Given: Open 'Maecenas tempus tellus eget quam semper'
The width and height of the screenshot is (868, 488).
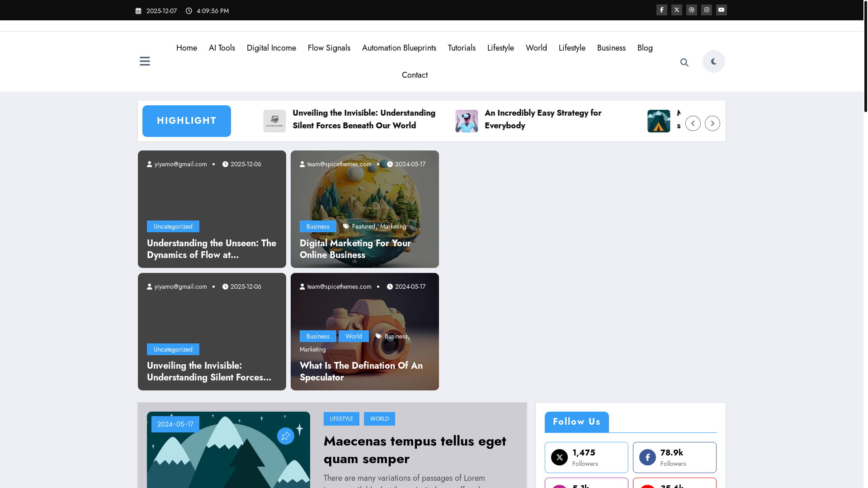Looking at the screenshot, I should point(415,450).
